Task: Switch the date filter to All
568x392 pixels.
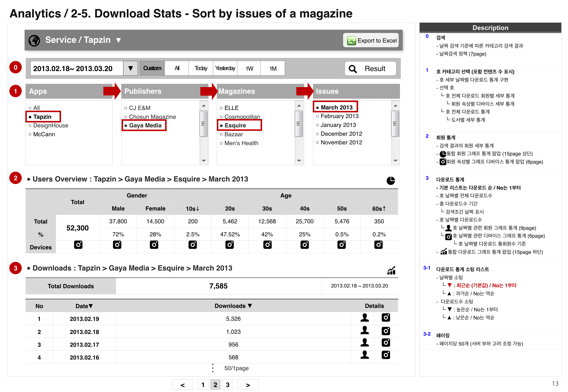Action: pyautogui.click(x=177, y=68)
